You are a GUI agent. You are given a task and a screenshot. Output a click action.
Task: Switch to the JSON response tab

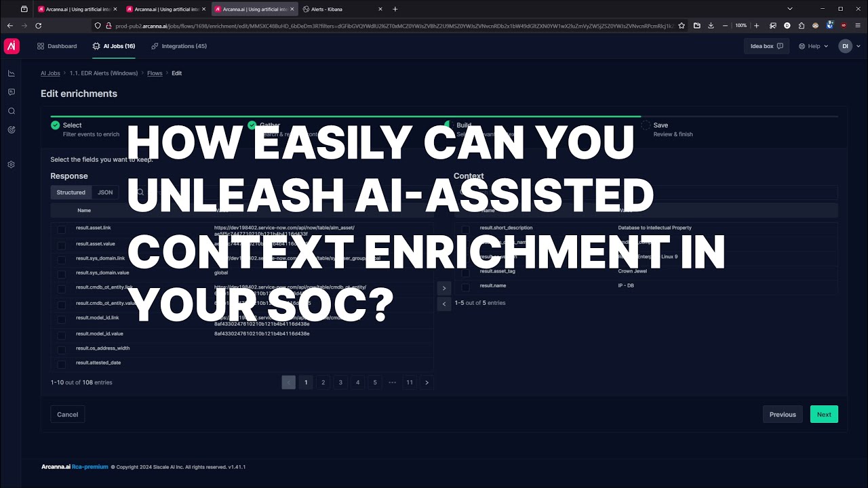105,192
